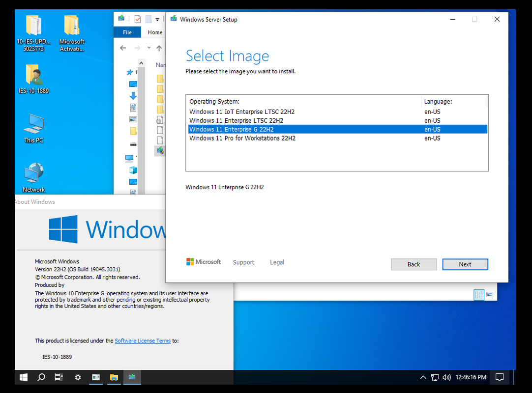Screen dimensions: 532x393
Task: Switch to Windows Setup on the taskbar
Action: tap(132, 377)
